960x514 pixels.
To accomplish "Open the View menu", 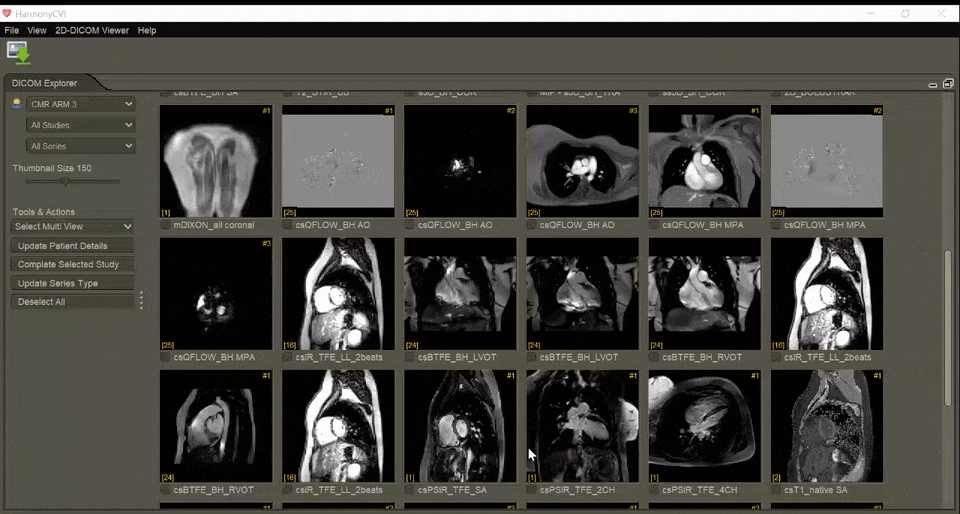I will (37, 30).
